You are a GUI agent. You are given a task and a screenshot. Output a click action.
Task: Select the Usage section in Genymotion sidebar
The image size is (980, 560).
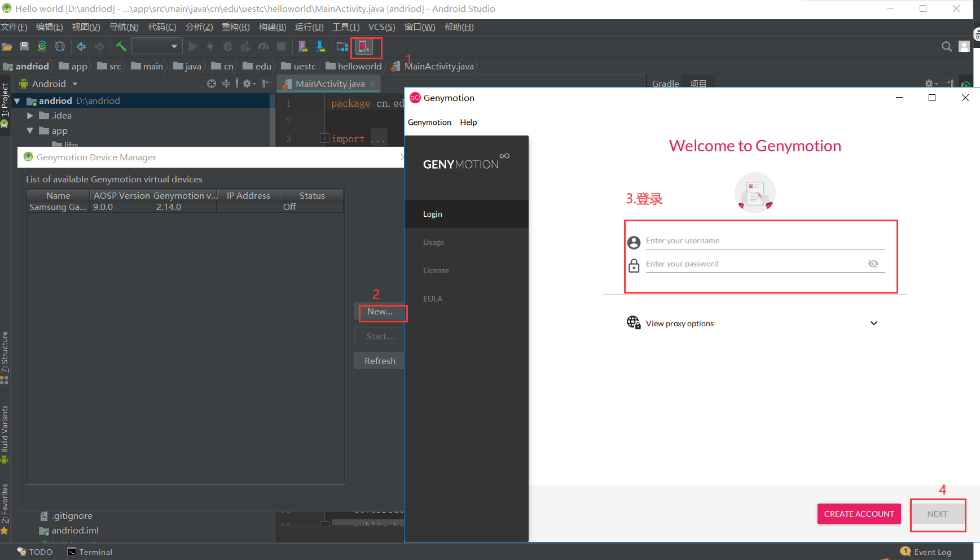pos(467,242)
